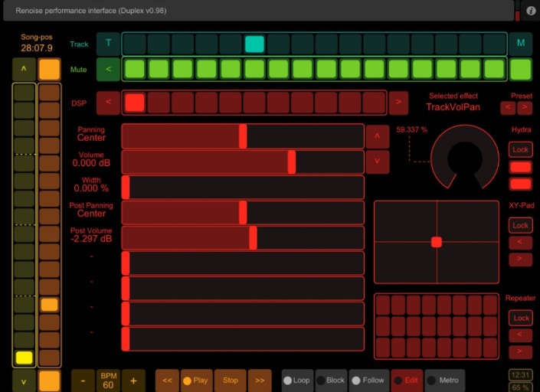540x392 pixels.
Task: Click the Hydra rotary dial
Action: click(x=465, y=158)
